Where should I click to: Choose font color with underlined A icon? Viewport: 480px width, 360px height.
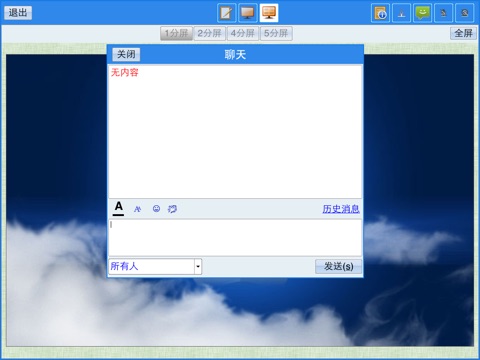(118, 208)
